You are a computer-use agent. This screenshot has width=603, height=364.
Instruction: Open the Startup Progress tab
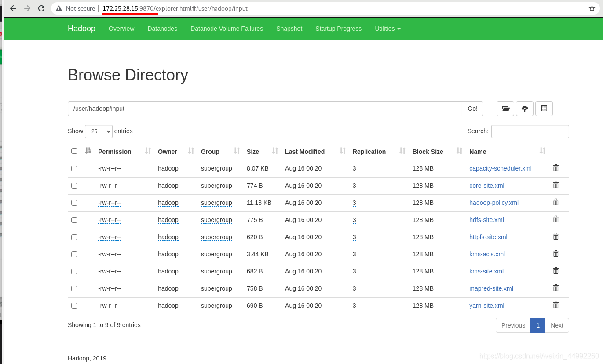click(338, 29)
